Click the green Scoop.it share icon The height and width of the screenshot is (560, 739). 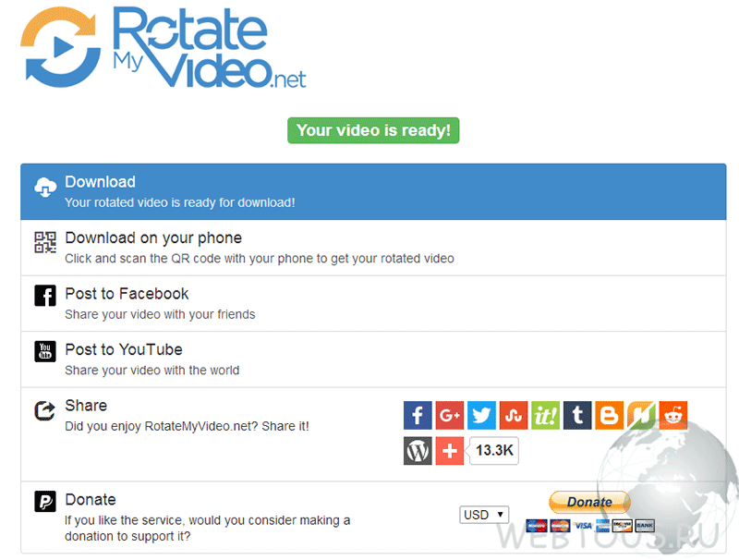click(545, 415)
